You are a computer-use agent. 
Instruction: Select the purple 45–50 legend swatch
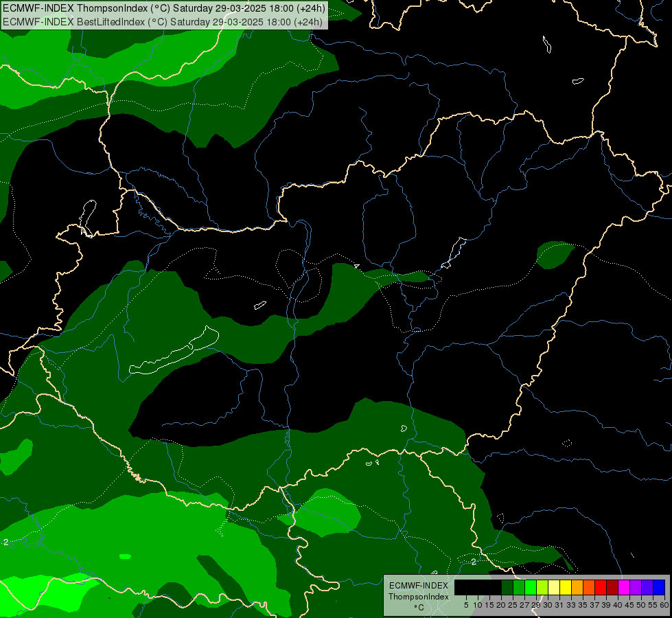pyautogui.click(x=636, y=588)
